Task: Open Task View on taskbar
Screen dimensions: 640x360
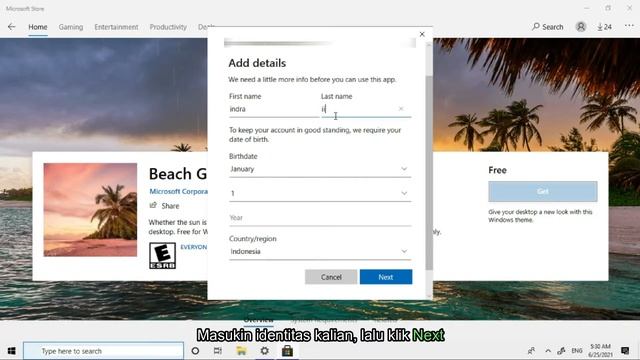Action: [218, 351]
